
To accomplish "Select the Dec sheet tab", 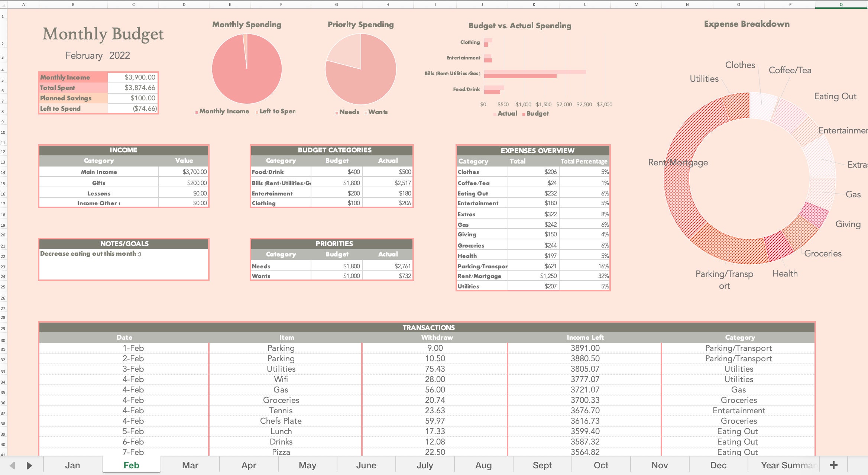I will click(718, 465).
